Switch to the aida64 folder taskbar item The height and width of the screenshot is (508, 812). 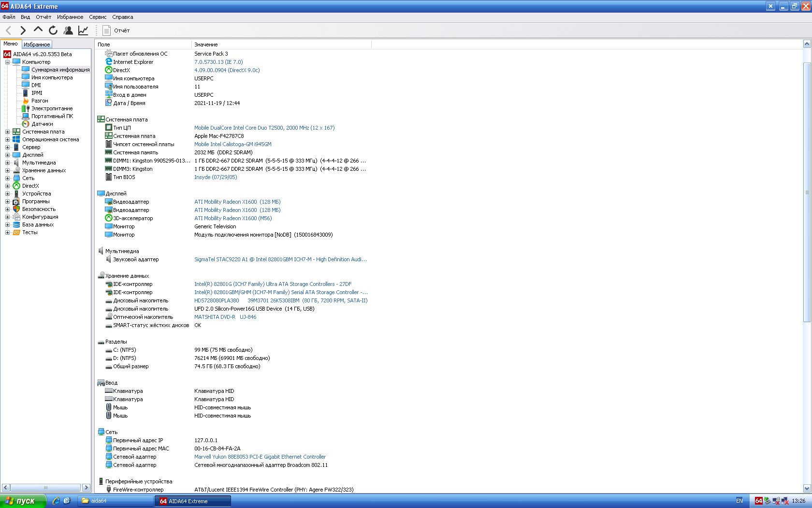pyautogui.click(x=115, y=501)
